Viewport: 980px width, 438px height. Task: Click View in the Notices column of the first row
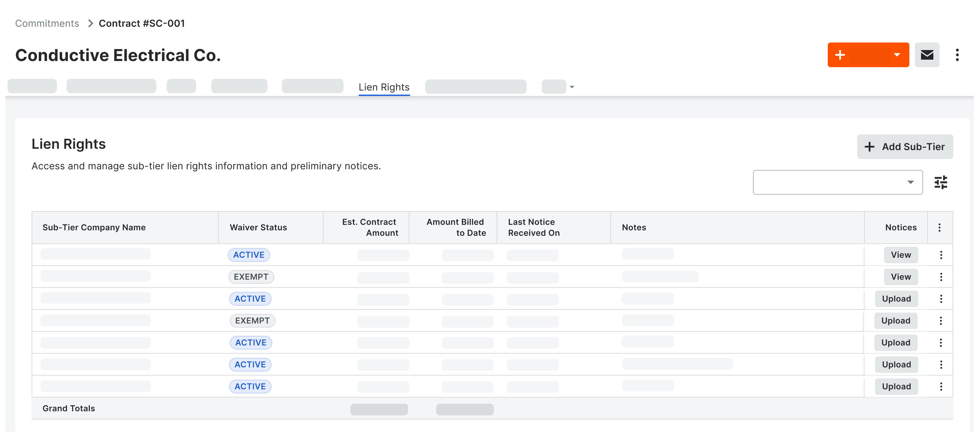[900, 255]
